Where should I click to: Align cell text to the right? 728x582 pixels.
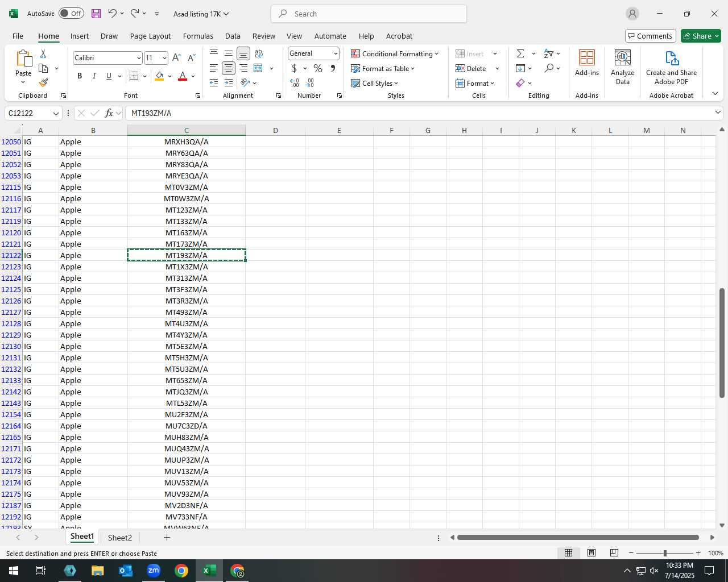243,68
